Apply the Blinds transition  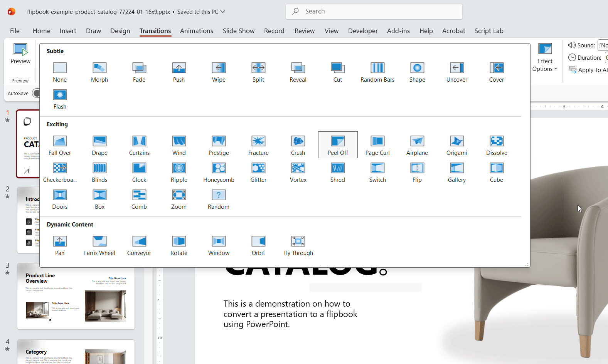[99, 172]
